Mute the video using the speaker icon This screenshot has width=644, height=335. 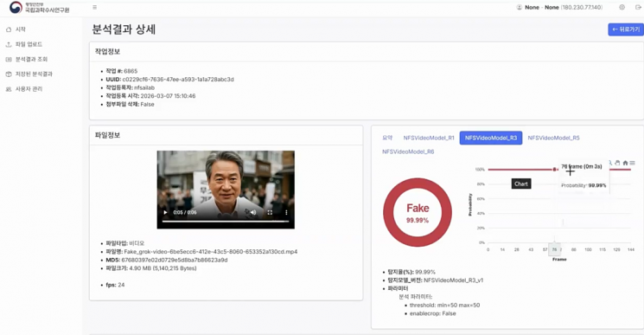(x=253, y=212)
